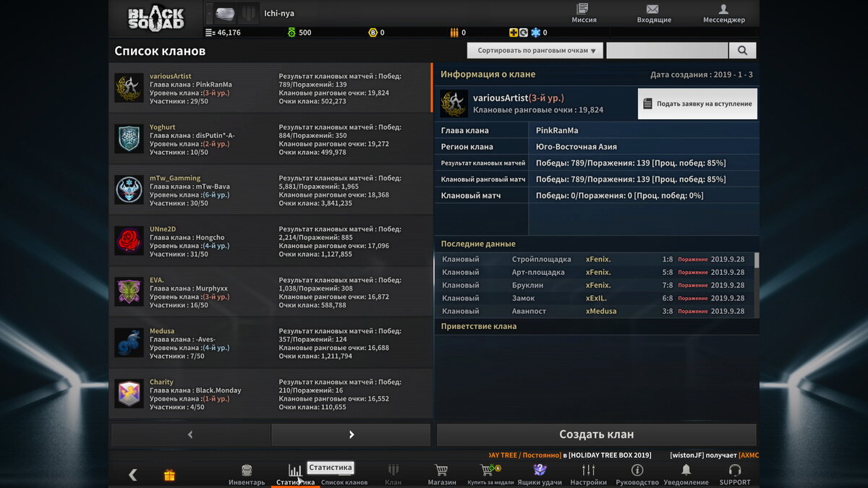Expand the sort by rank points dropdown
Screen dimensions: 868x488
(x=535, y=51)
